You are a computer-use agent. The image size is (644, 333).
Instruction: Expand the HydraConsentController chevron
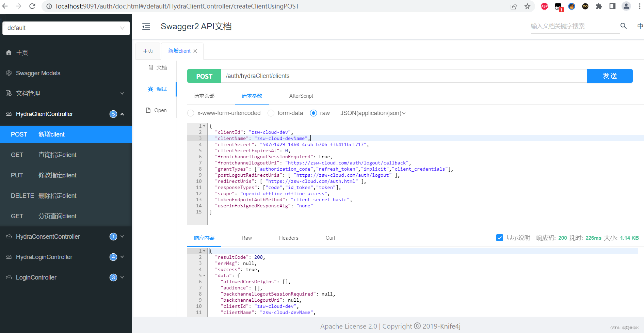click(x=122, y=236)
